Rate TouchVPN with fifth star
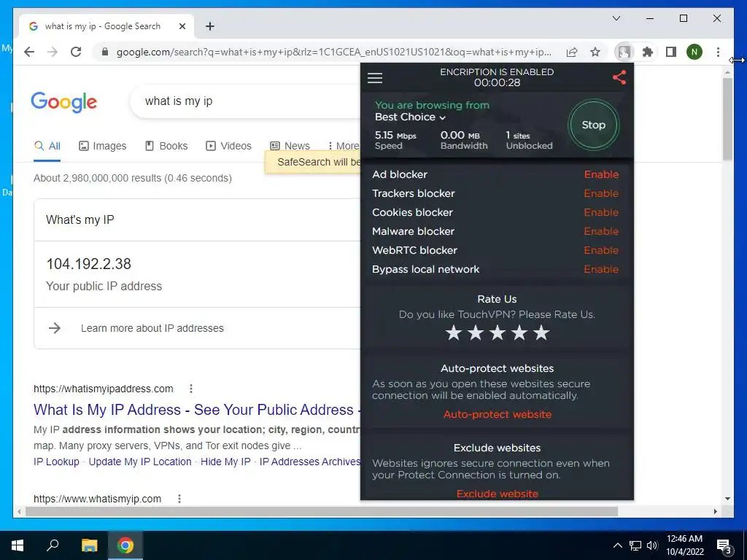This screenshot has width=747, height=560. tap(541, 332)
